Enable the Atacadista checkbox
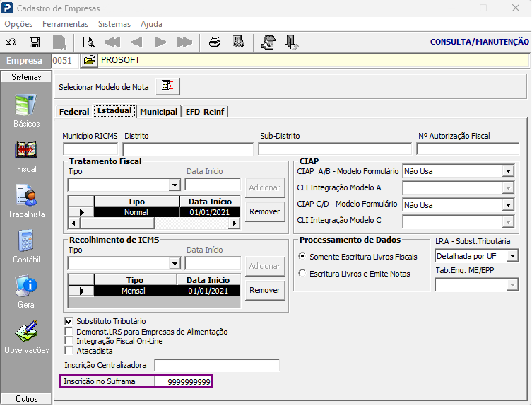 [69, 350]
